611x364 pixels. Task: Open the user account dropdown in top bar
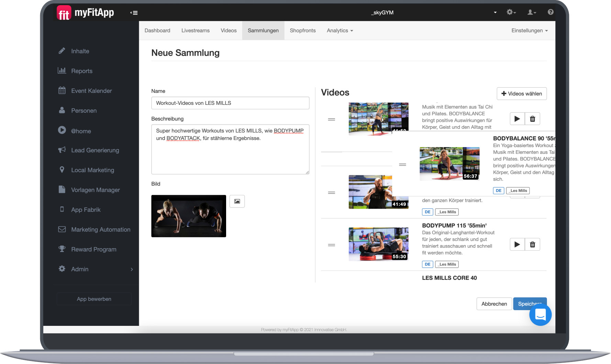[x=532, y=12]
